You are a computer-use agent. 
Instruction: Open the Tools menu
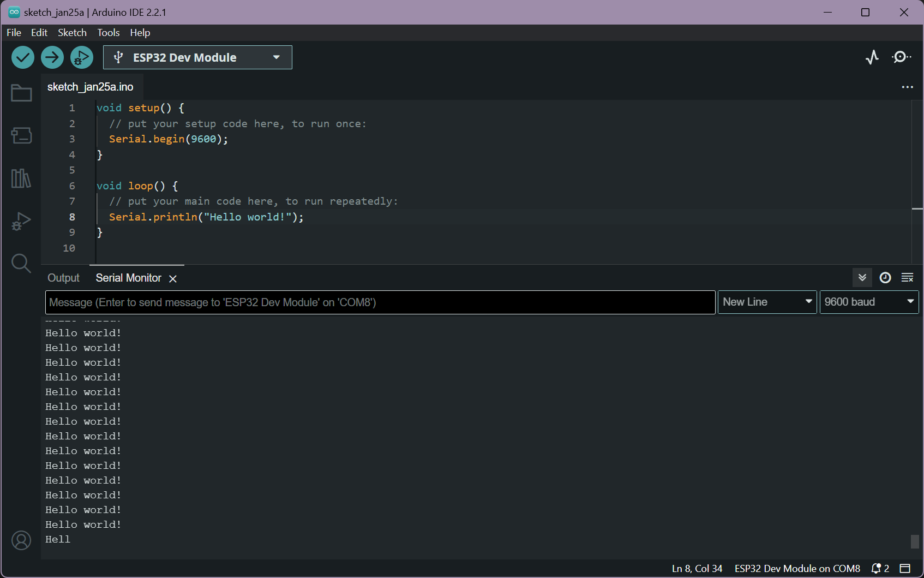109,33
